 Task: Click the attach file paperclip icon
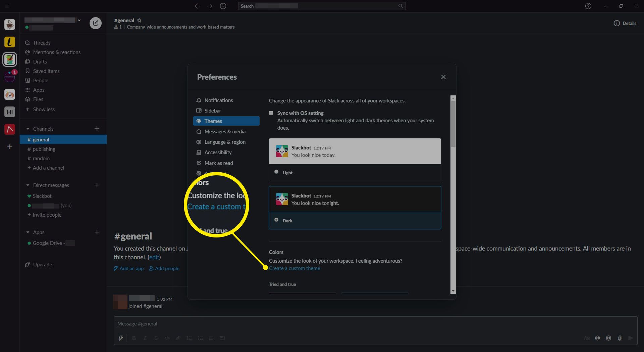620,338
